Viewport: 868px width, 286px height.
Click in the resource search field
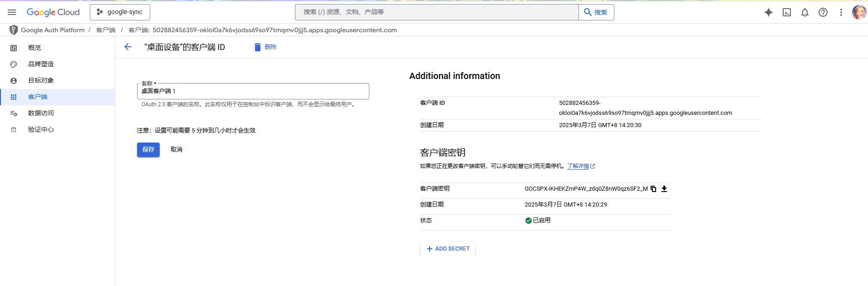(436, 12)
